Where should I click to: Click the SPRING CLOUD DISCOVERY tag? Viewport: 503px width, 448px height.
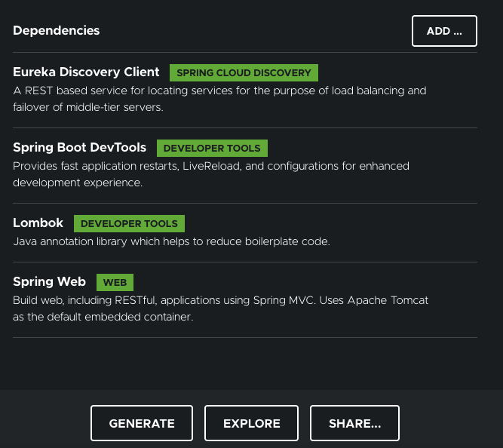pyautogui.click(x=244, y=73)
